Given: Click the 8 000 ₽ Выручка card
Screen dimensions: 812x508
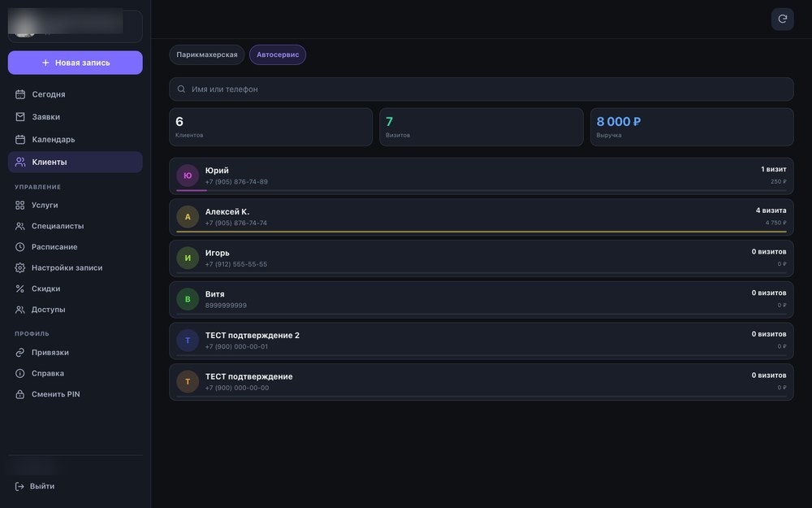Looking at the screenshot, I should pos(692,127).
